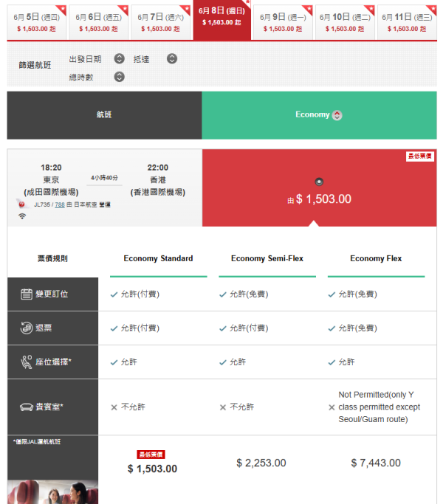Click the 最低票價 badge on red fare
Screen dimensions: 443x504
[x=420, y=156]
